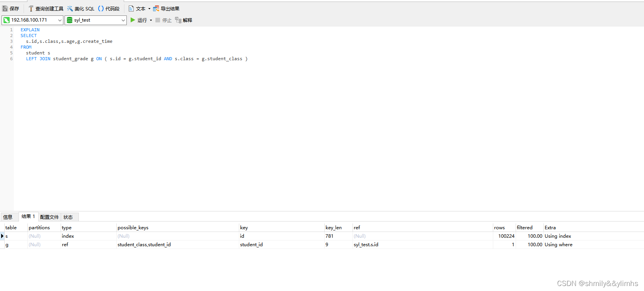Select the 'student_id' key cell
The width and height of the screenshot is (644, 291).
point(281,245)
